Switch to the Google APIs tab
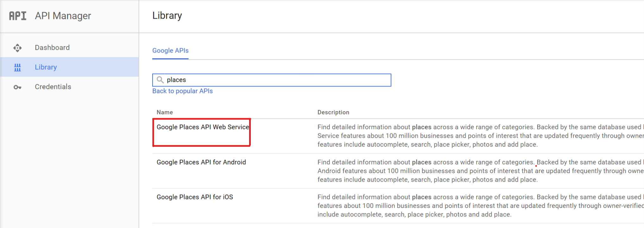 tap(170, 50)
